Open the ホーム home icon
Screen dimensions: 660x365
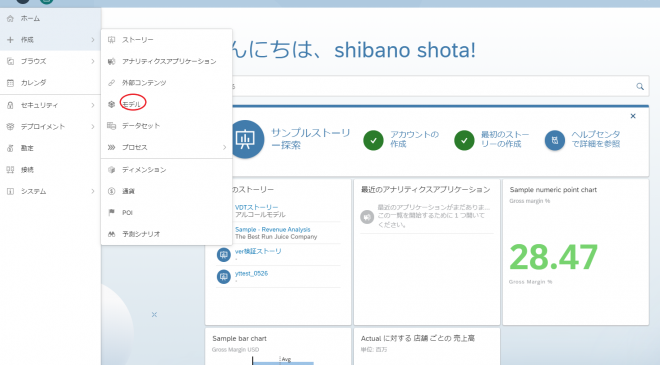(x=10, y=19)
